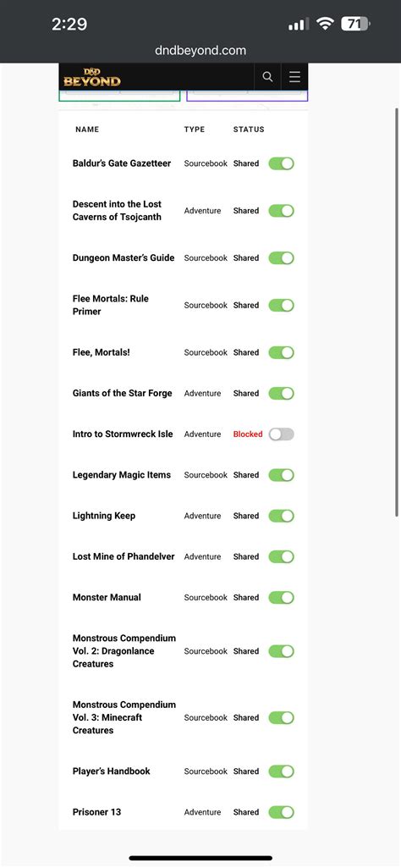Tap the battery indicator in status bar
This screenshot has height=868, width=401.
355,24
